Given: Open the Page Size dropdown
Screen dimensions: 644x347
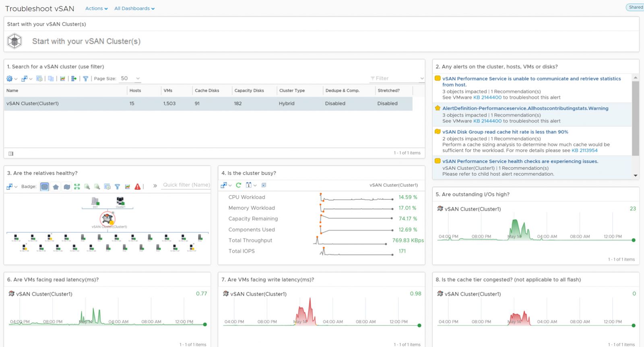Looking at the screenshot, I should click(130, 78).
